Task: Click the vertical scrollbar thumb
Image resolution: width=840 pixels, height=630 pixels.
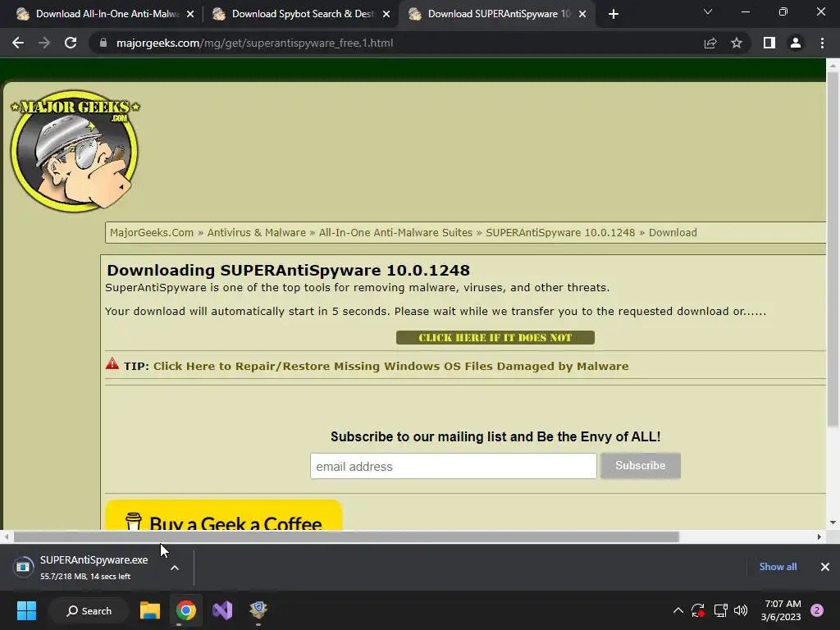Action: click(833, 249)
